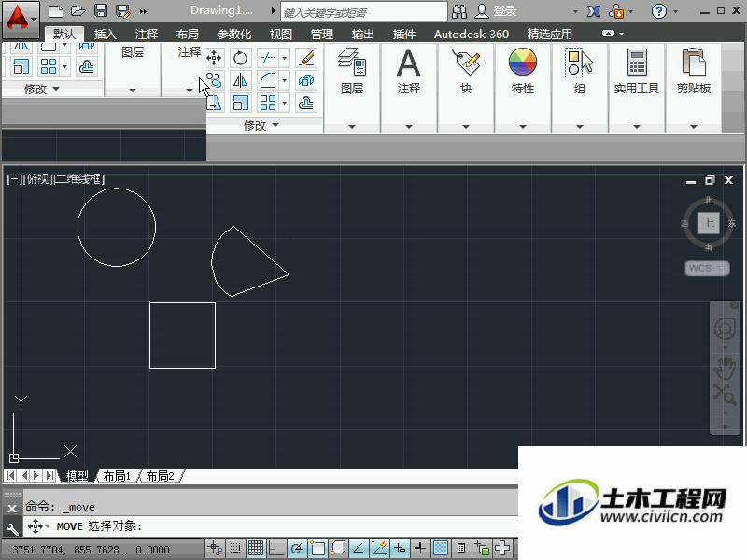Open the 管理 ribbon tab
Viewport: 747px width, 560px height.
tap(322, 34)
